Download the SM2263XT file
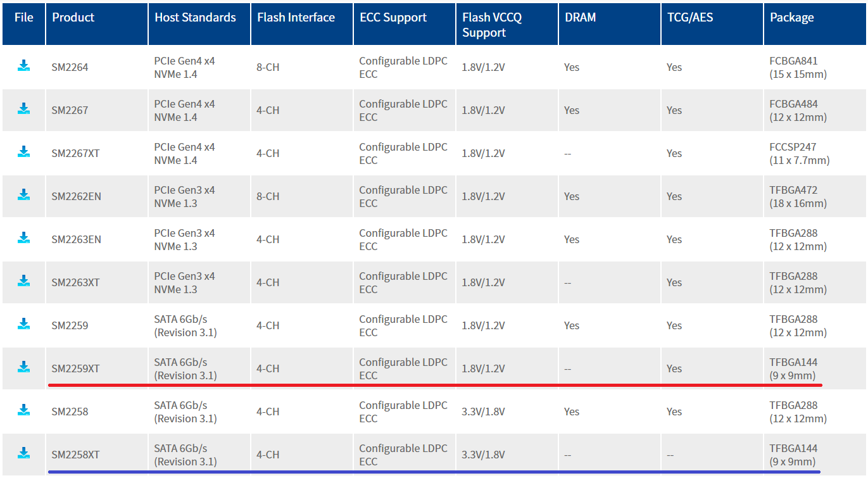 coord(23,280)
